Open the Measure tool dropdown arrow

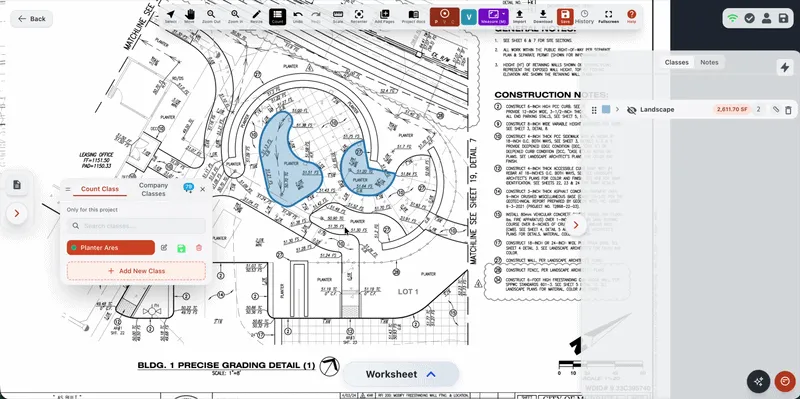pos(504,14)
